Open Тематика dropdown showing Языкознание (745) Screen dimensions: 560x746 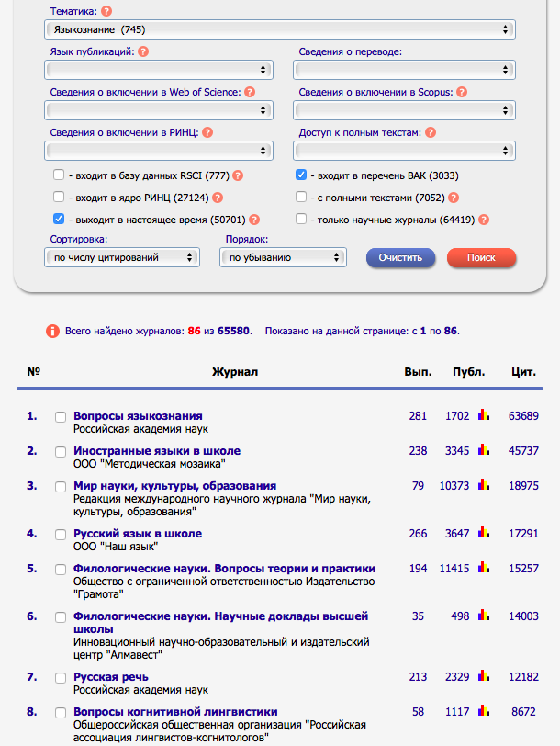[x=280, y=29]
